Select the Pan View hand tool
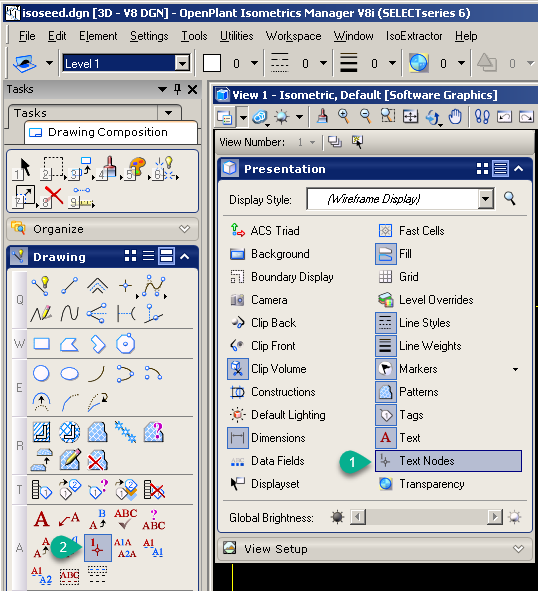 pyautogui.click(x=455, y=116)
